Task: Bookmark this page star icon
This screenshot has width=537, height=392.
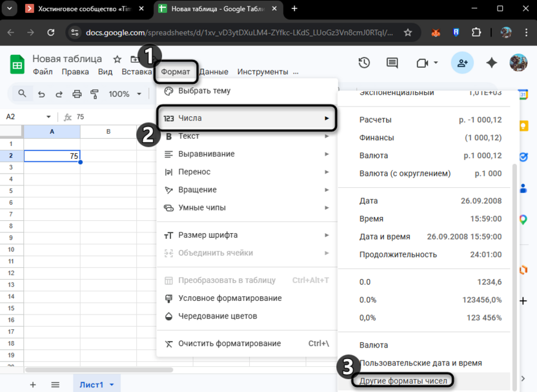Action: coord(407,32)
